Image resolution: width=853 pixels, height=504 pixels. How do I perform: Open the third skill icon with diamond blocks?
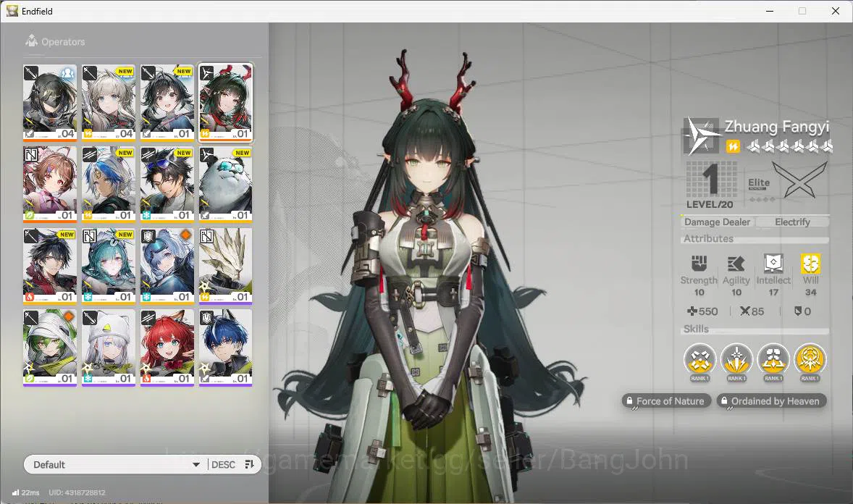click(x=773, y=360)
